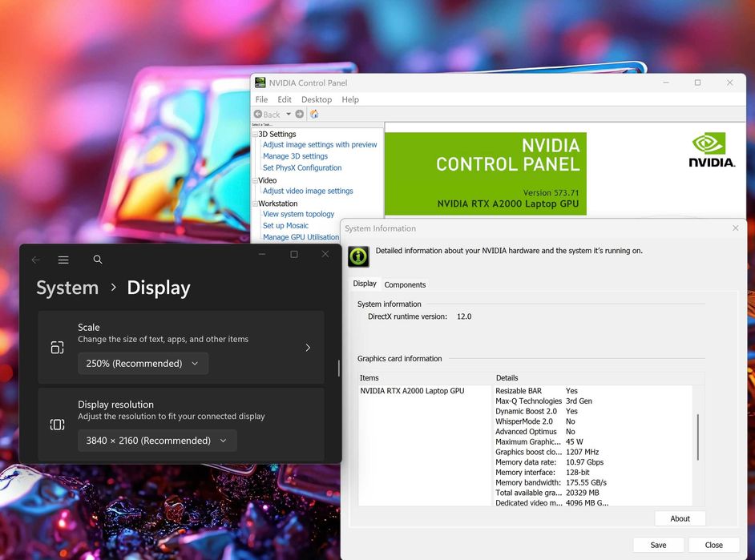Click the About button
Viewport: 755px width, 560px height.
pos(680,518)
